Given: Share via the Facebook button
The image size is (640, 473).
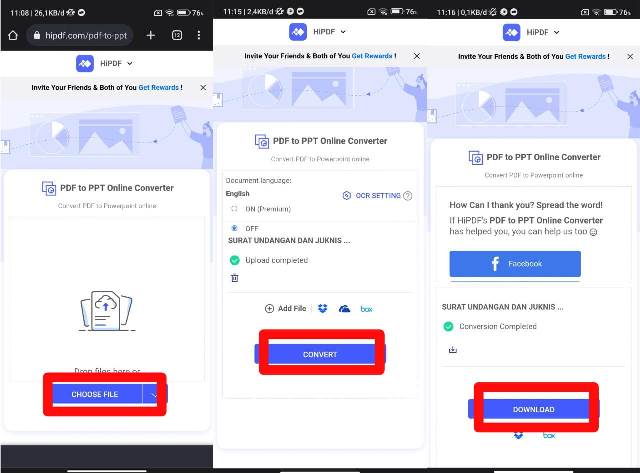Looking at the screenshot, I should (515, 264).
